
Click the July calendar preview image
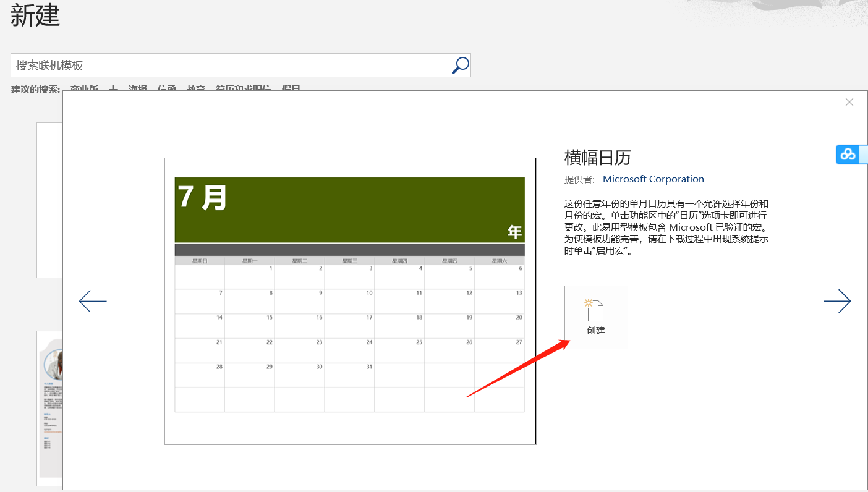point(349,301)
